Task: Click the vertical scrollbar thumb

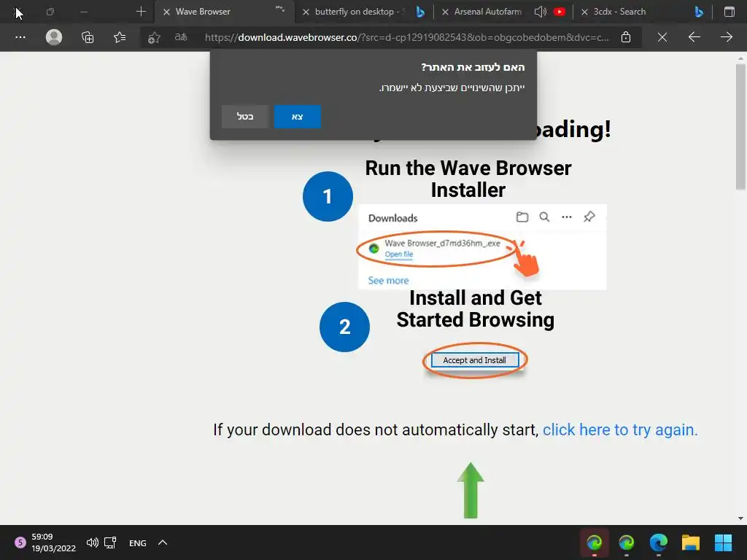Action: 740,126
